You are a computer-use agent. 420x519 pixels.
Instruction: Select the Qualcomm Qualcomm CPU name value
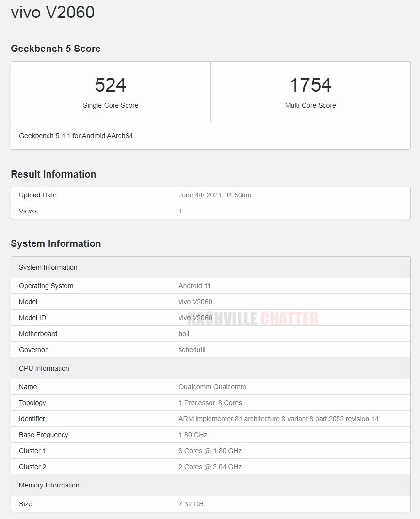point(212,387)
